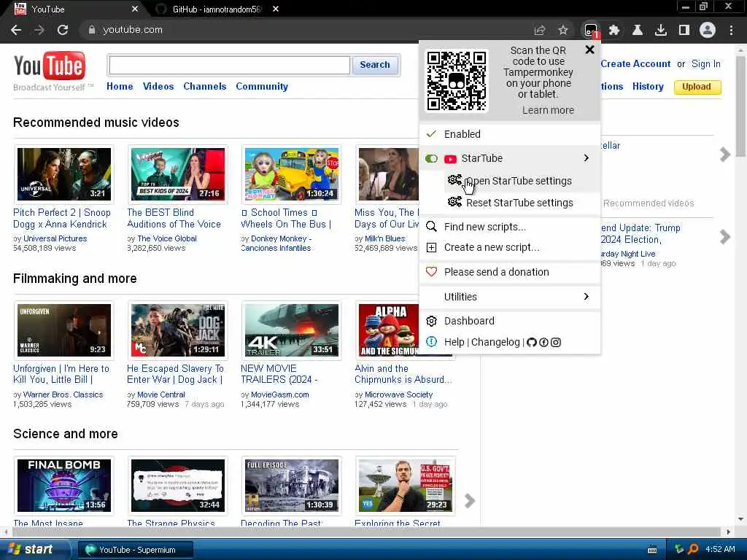
Task: Click Learn more in QR banner
Action: [548, 110]
